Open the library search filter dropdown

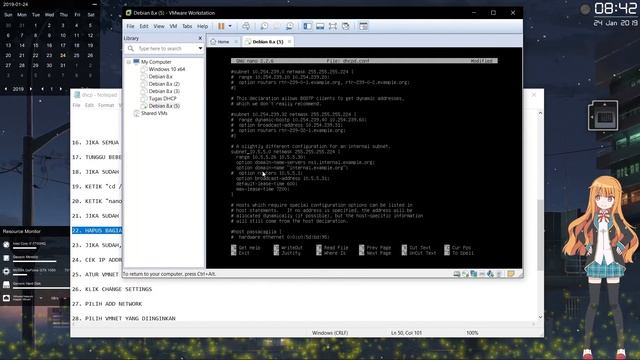200,49
